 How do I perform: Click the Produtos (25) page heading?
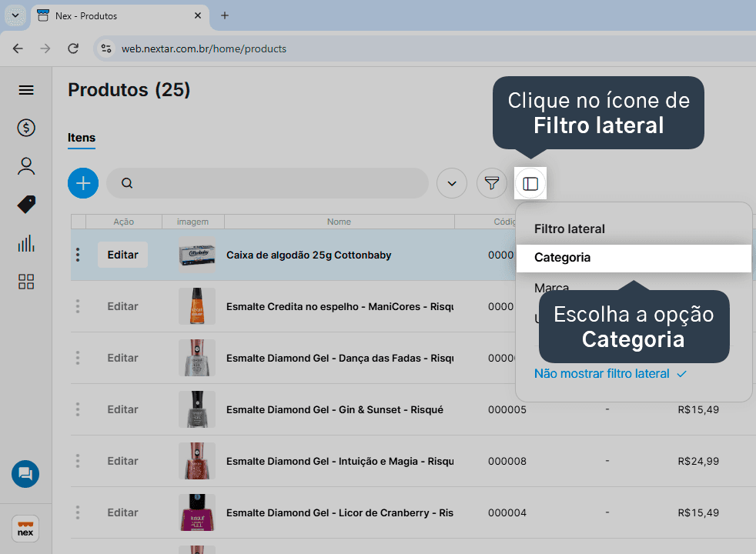(x=129, y=90)
